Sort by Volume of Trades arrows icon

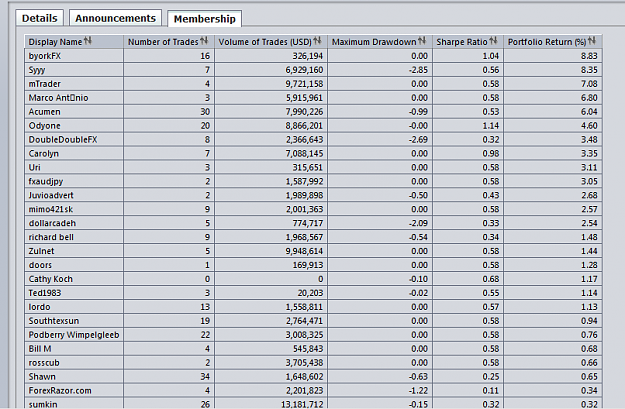[317, 41]
